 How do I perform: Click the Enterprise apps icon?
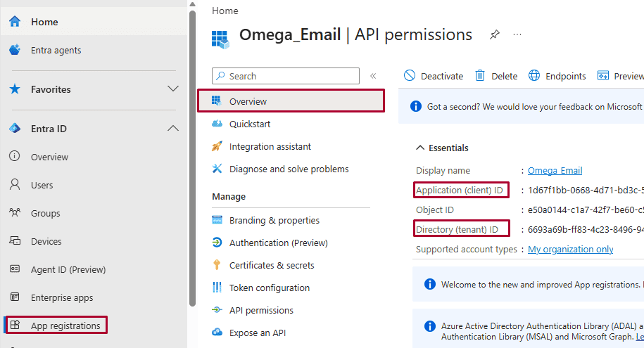click(x=15, y=297)
